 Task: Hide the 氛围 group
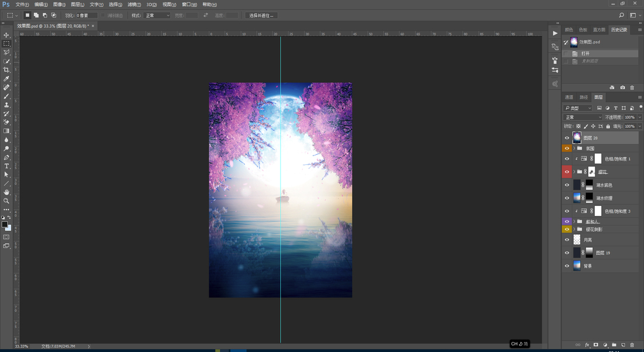coord(567,148)
